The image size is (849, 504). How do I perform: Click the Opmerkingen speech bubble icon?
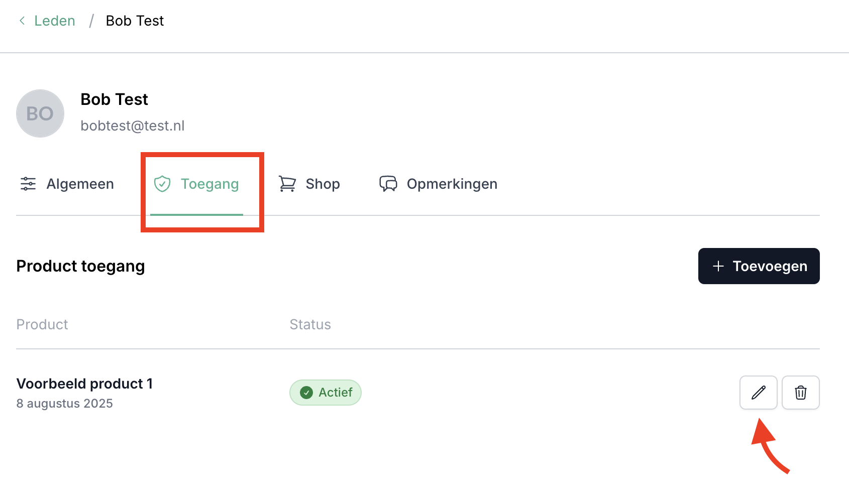click(x=388, y=184)
